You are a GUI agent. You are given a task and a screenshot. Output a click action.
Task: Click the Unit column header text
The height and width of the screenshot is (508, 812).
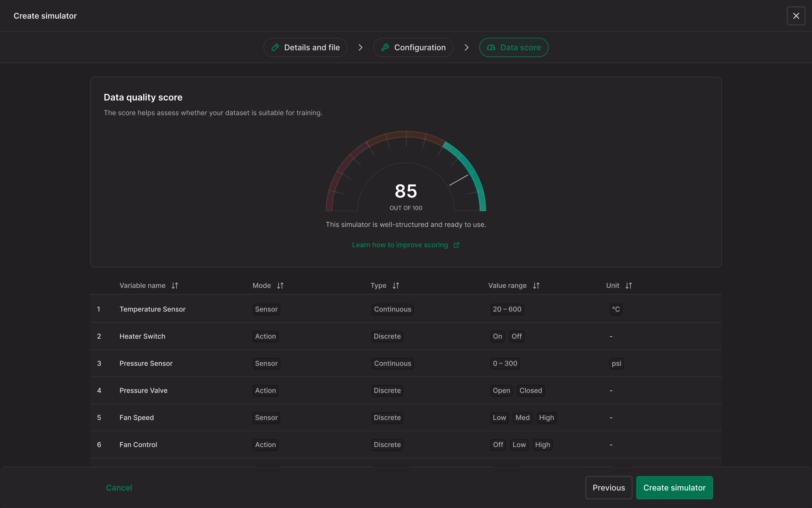point(613,286)
